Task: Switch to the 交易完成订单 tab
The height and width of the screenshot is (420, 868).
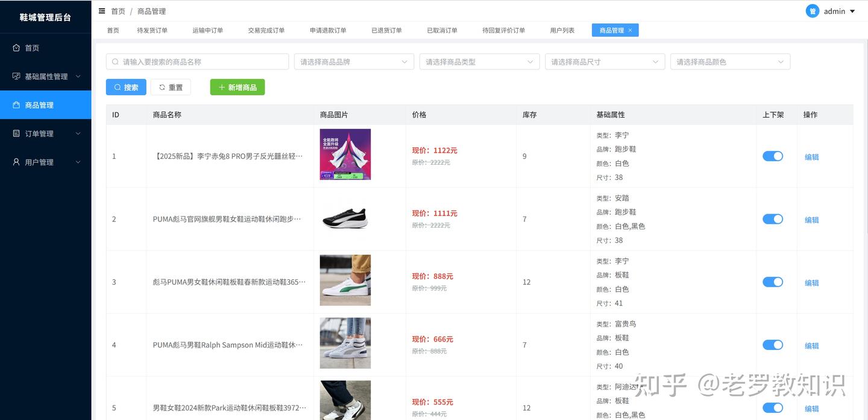Action: (266, 30)
